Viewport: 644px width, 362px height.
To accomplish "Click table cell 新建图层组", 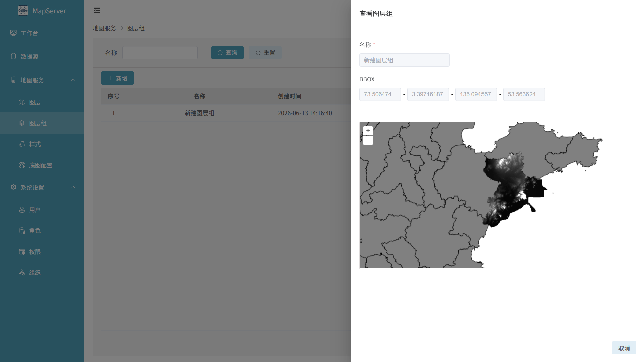I will [199, 113].
